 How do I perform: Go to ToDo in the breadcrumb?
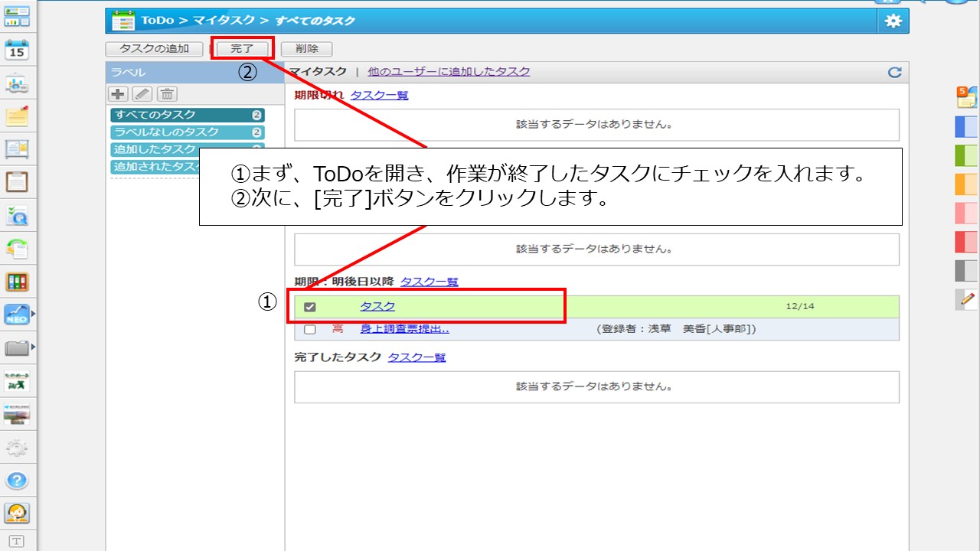click(157, 21)
